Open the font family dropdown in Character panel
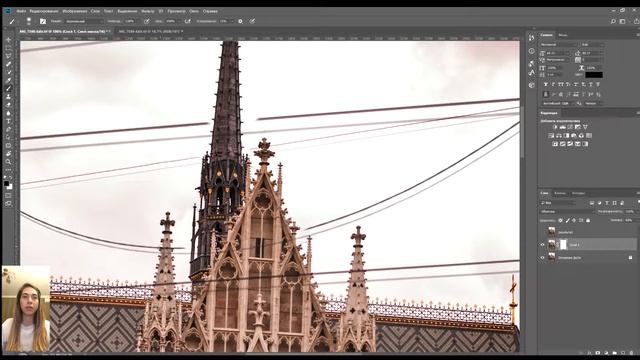 click(x=559, y=44)
